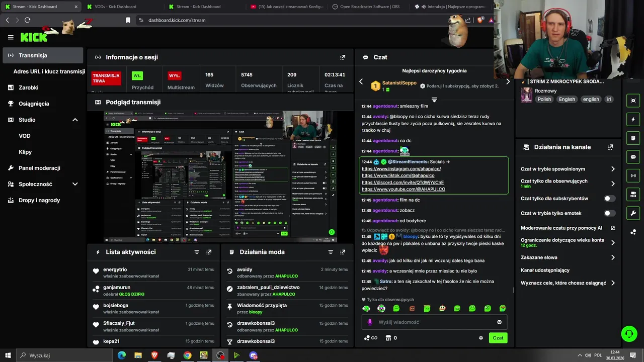Open Zarobki in sidebar
The height and width of the screenshot is (362, 644).
click(x=28, y=87)
